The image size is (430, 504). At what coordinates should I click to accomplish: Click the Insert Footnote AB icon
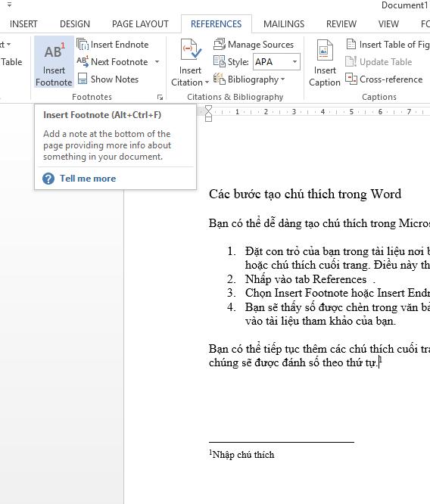(x=54, y=51)
